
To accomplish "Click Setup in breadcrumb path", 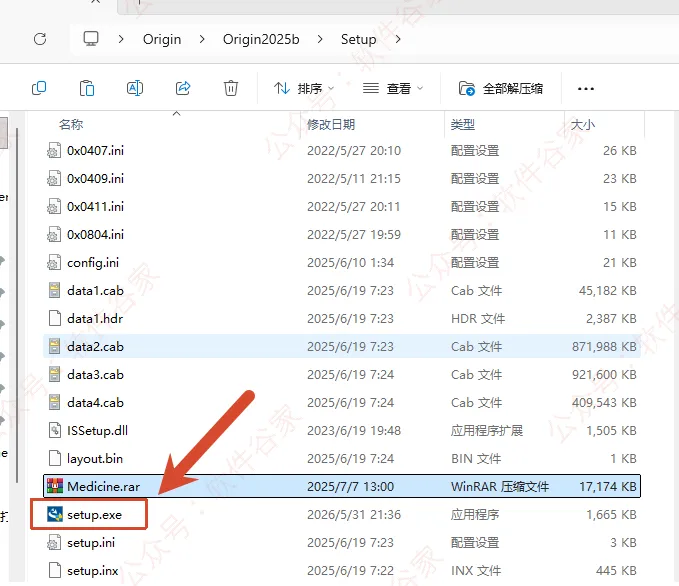I will (359, 39).
